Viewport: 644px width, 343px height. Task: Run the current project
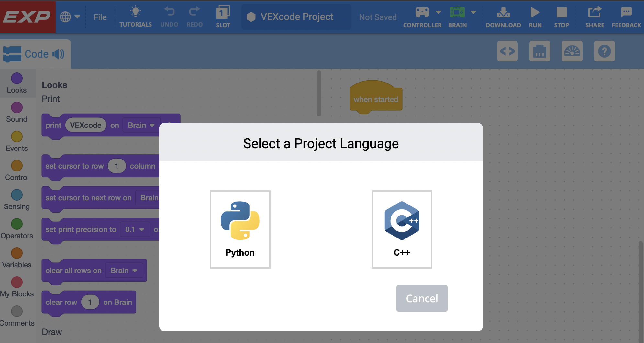click(535, 17)
